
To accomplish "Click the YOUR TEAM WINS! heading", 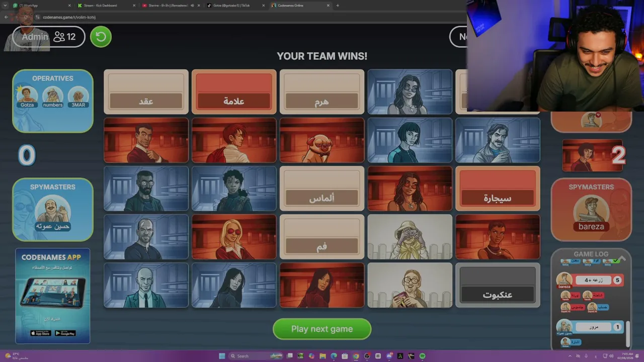I will pos(322,56).
